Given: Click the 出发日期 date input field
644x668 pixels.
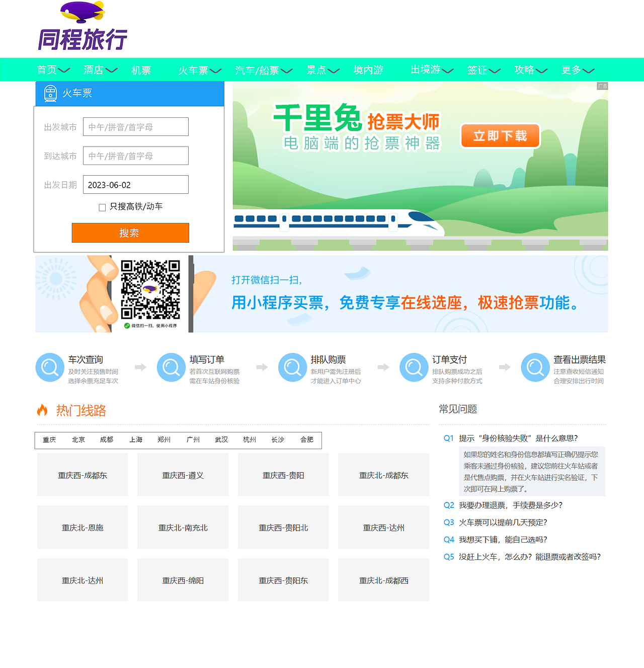Looking at the screenshot, I should point(135,184).
